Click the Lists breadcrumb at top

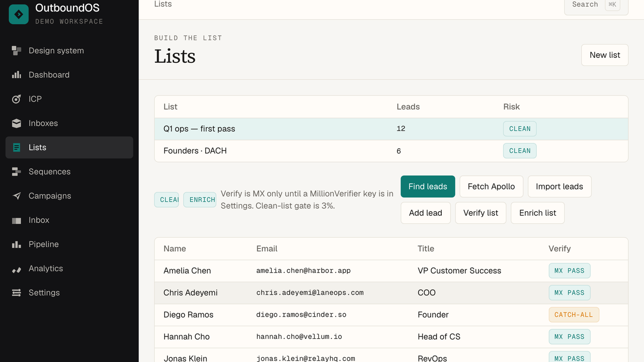pyautogui.click(x=163, y=4)
